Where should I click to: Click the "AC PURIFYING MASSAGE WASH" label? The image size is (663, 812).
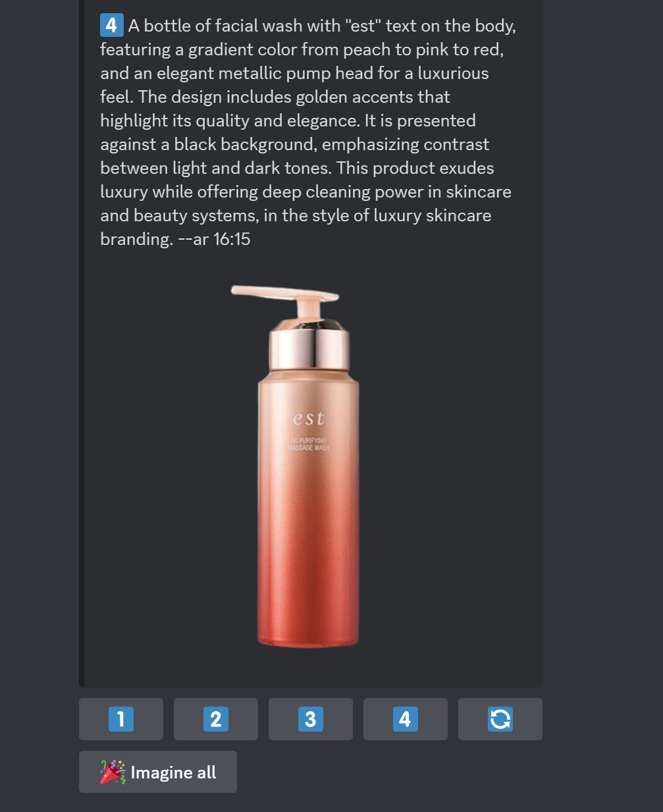click(x=308, y=444)
